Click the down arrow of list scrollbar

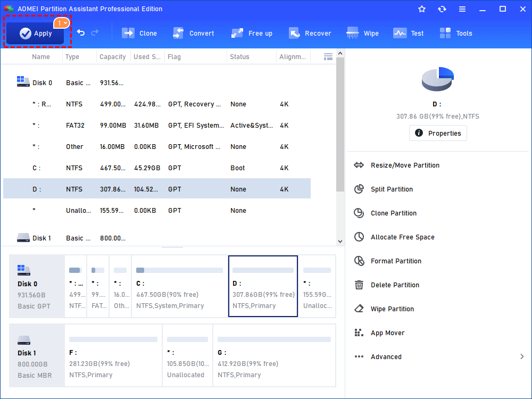[x=340, y=242]
